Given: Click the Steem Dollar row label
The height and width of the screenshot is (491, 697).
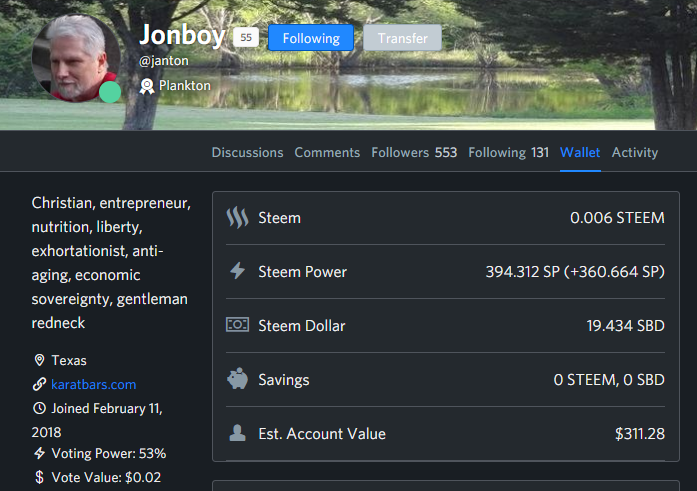Looking at the screenshot, I should click(302, 326).
